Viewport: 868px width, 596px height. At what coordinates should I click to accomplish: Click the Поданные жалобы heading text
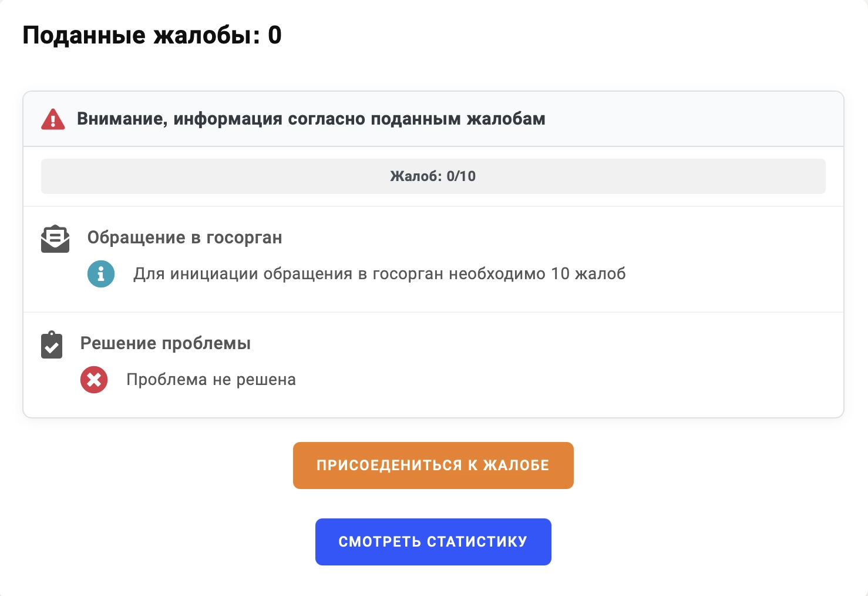pos(141,36)
